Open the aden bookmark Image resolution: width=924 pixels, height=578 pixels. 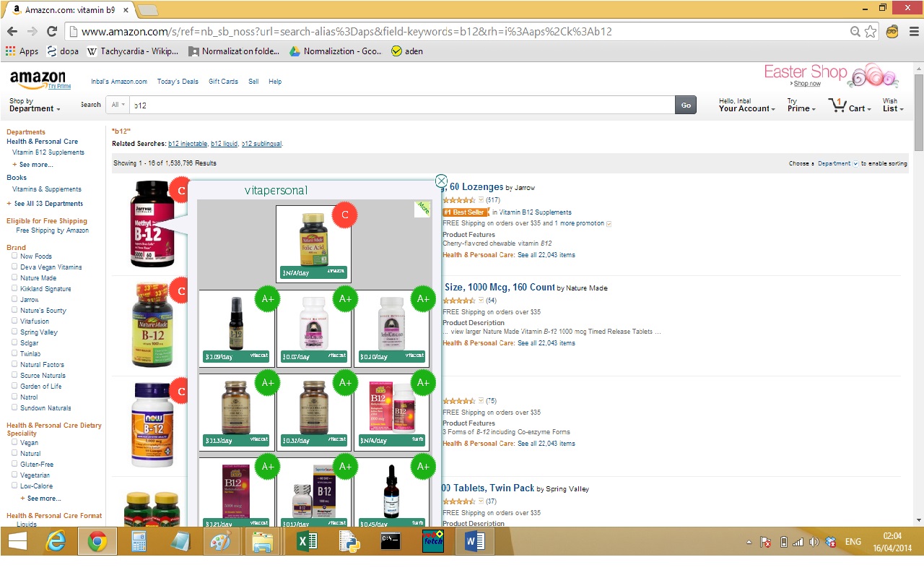407,51
